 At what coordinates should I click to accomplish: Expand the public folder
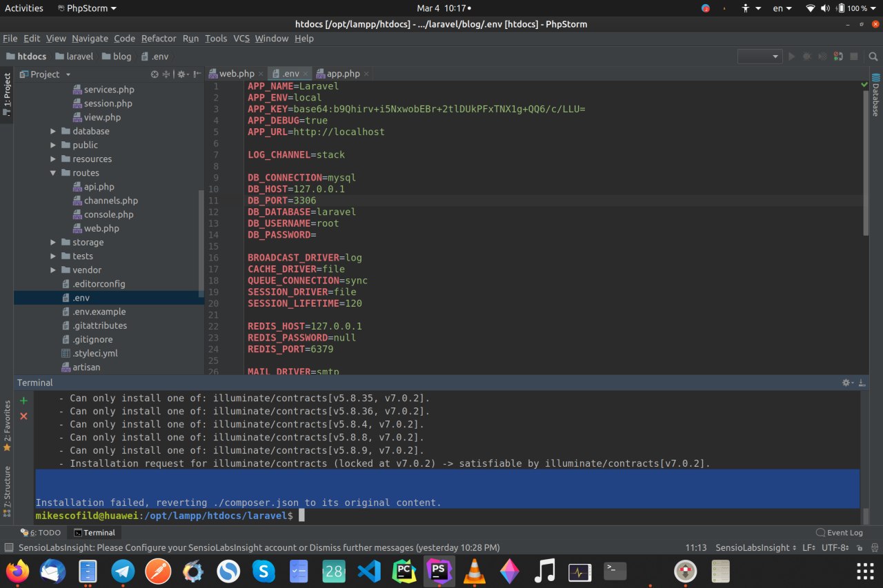(x=53, y=145)
